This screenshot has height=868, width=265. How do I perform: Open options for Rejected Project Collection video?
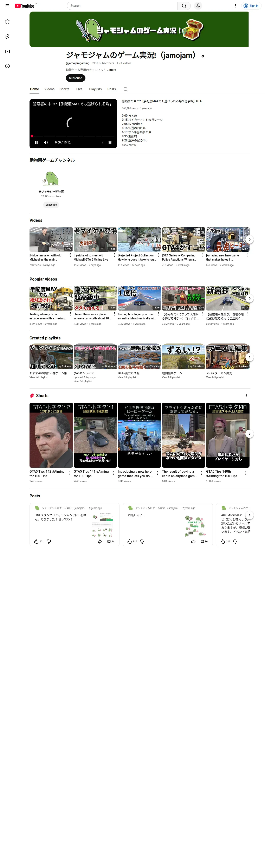click(x=159, y=255)
